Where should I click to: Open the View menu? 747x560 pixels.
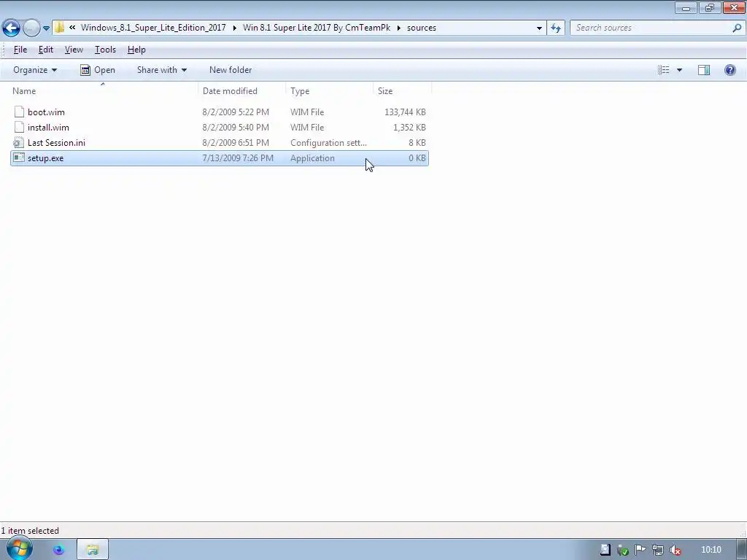tap(74, 50)
